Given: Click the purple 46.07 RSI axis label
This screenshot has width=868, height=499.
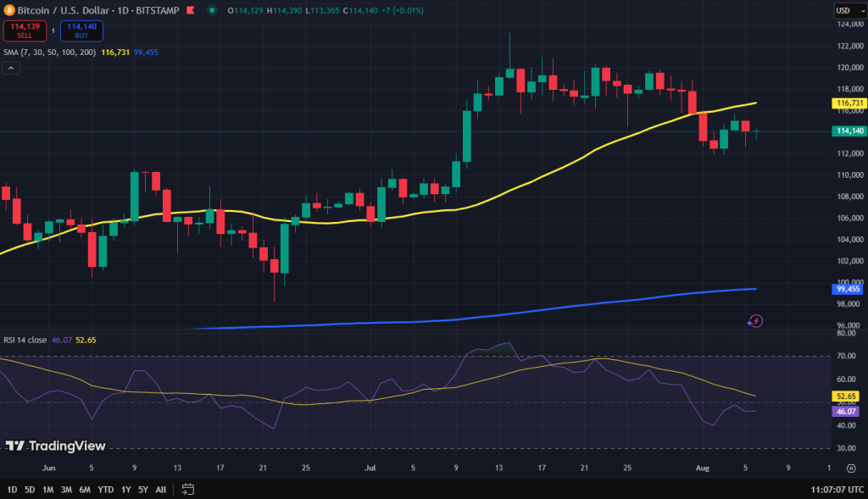Looking at the screenshot, I should pos(845,412).
